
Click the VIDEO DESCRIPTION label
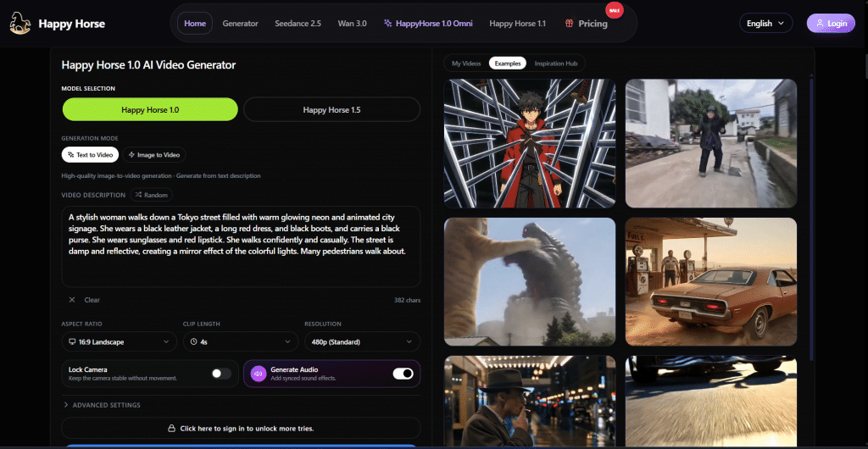pyautogui.click(x=93, y=195)
